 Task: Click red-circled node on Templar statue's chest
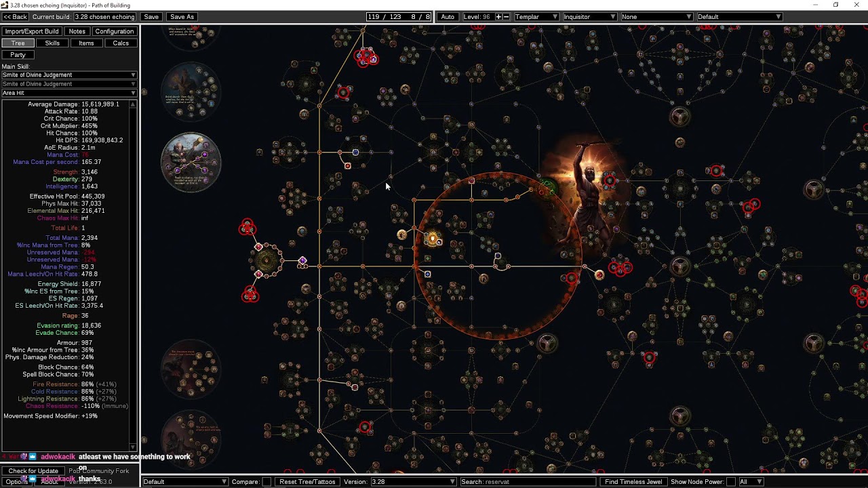tap(610, 180)
